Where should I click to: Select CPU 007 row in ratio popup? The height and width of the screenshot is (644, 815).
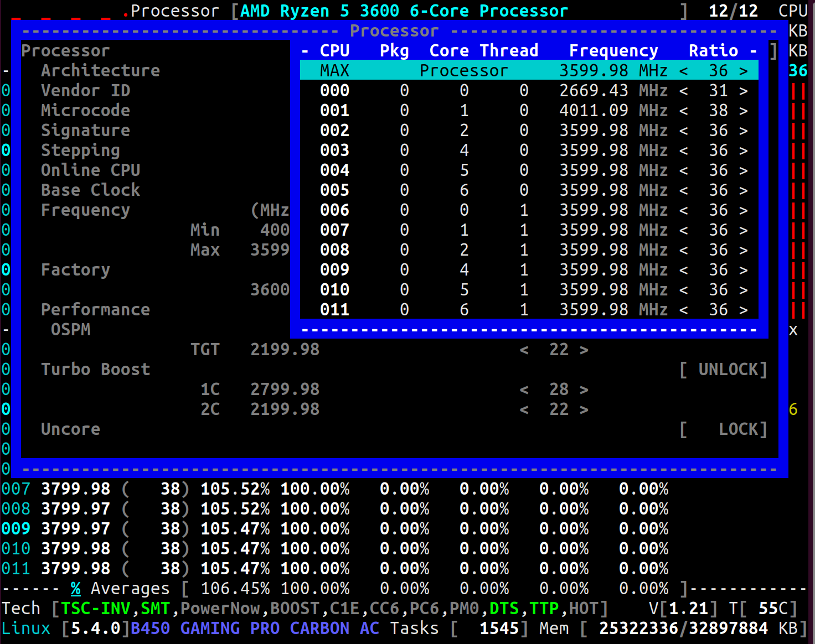click(x=529, y=230)
